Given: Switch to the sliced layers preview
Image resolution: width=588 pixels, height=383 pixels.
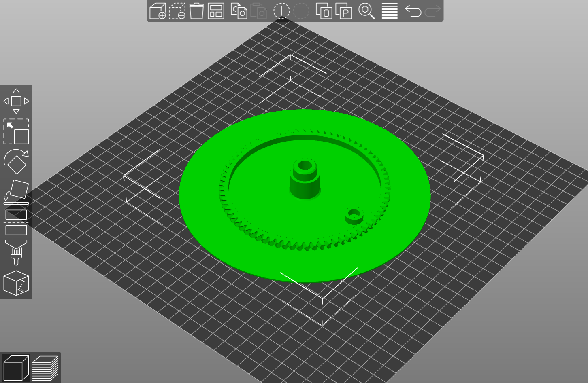Looking at the screenshot, I should coord(45,368).
